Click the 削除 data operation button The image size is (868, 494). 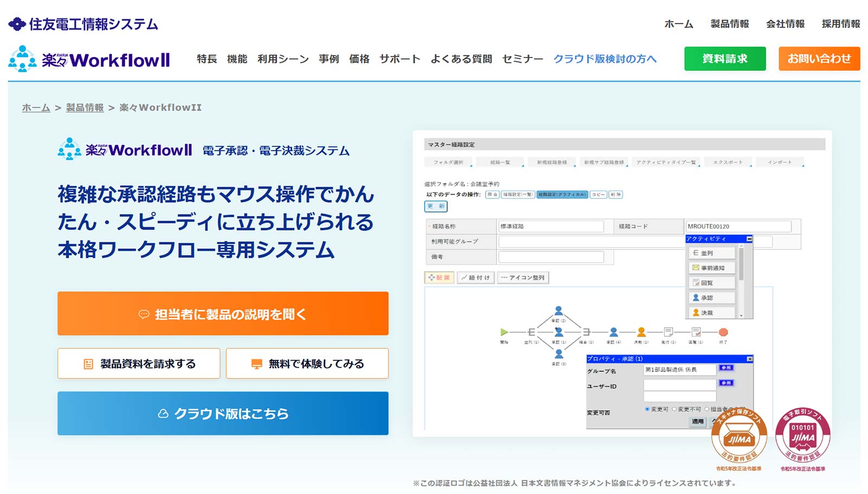615,194
